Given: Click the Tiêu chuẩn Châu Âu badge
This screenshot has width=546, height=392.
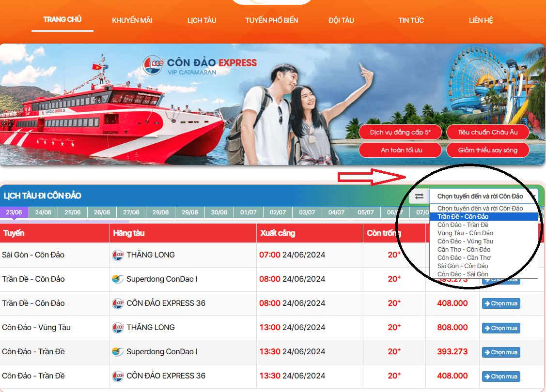Looking at the screenshot, I should click(x=487, y=132).
